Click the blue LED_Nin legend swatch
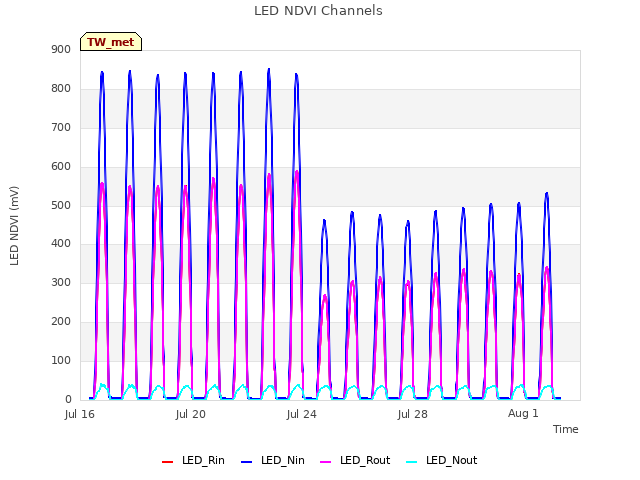This screenshot has width=640, height=480. pos(247,462)
